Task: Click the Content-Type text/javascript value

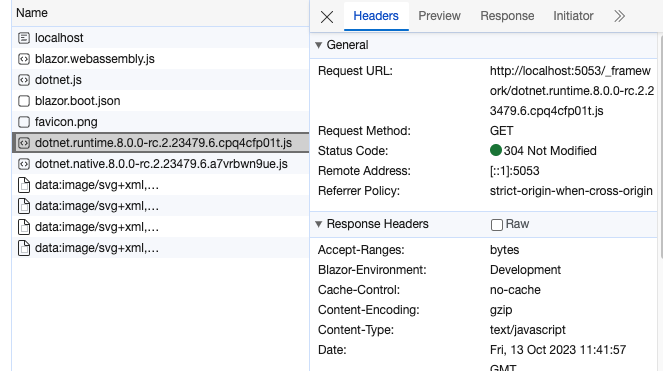Action: [x=528, y=330]
